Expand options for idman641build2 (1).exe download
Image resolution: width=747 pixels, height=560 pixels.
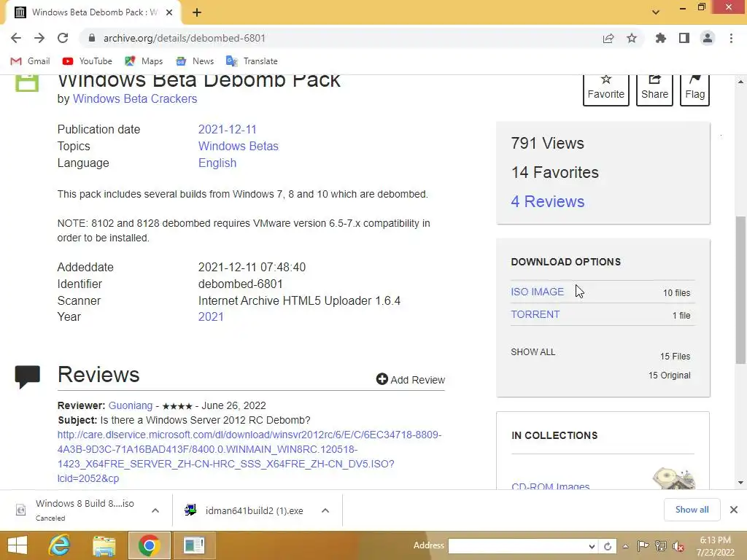[x=325, y=510]
